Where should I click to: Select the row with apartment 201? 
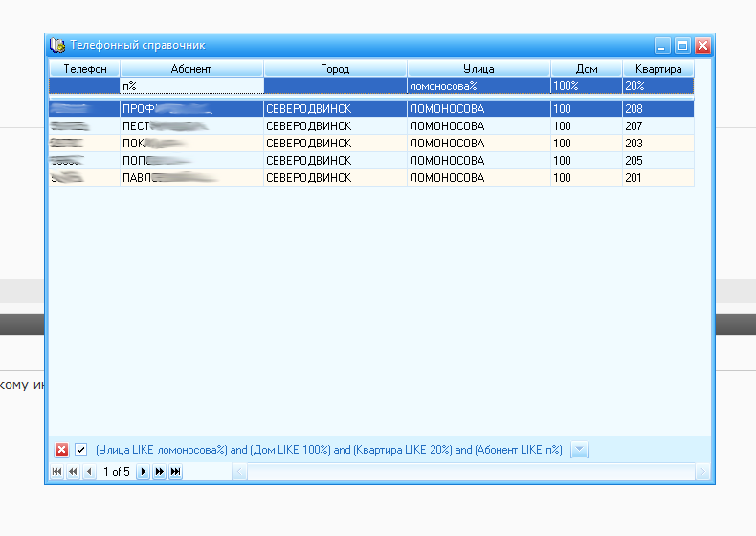[x=371, y=177]
